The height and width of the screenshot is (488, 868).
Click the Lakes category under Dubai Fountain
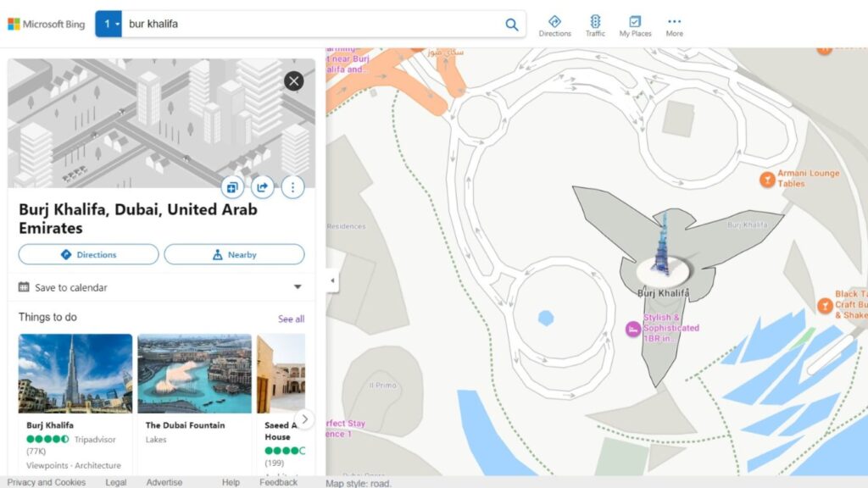[x=156, y=440]
